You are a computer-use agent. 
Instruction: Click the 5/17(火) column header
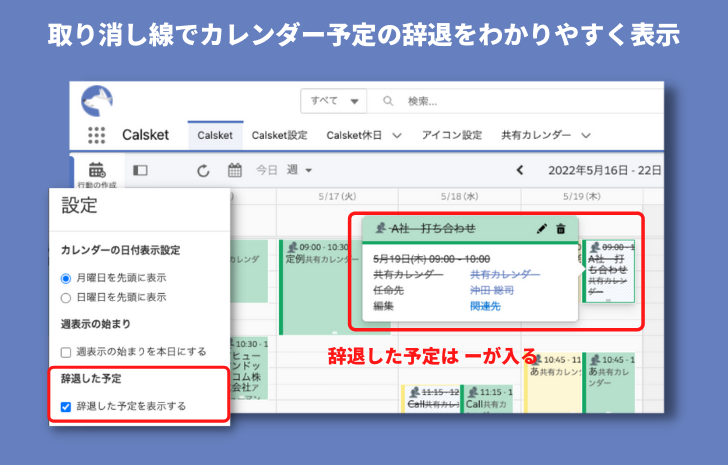coord(337,196)
